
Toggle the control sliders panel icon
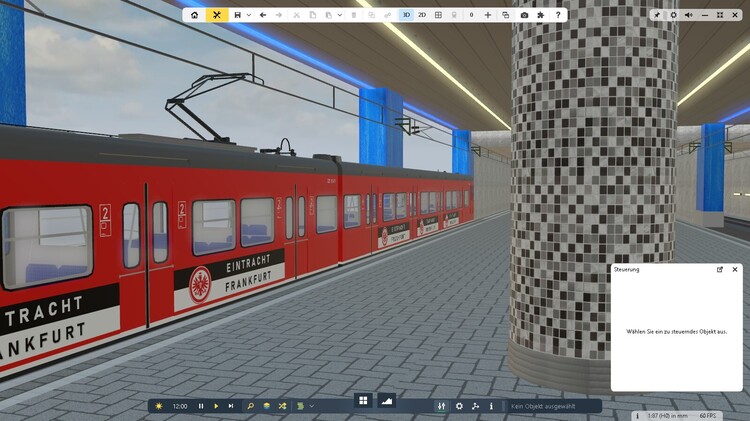click(x=441, y=406)
